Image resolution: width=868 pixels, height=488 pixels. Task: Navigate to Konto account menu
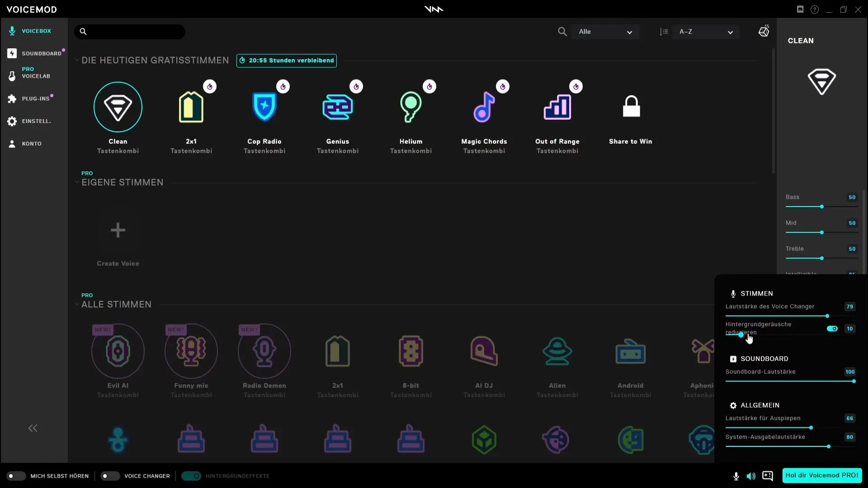31,143
